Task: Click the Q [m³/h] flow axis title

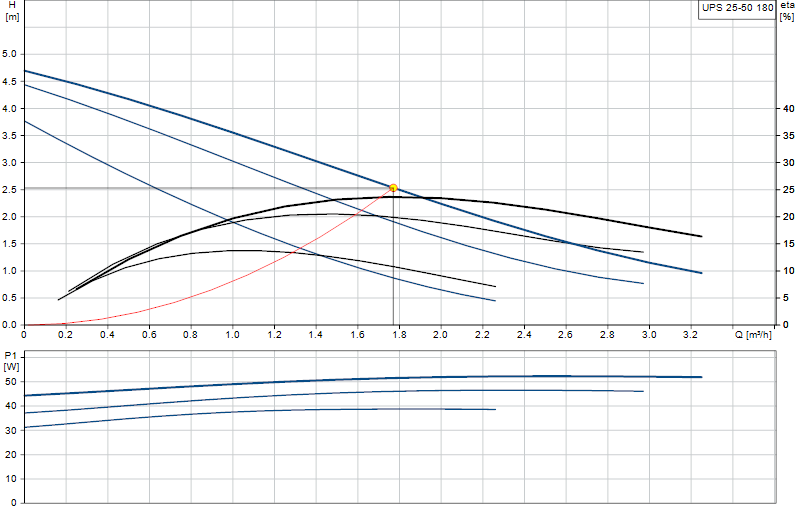Action: point(753,335)
